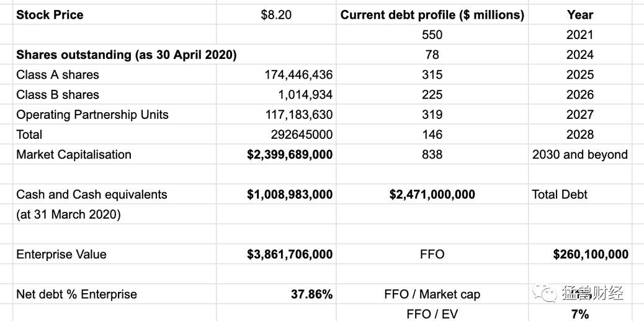Click the Enterprise Value amount $3,861,706,000
The image size is (644, 321).
290,254
